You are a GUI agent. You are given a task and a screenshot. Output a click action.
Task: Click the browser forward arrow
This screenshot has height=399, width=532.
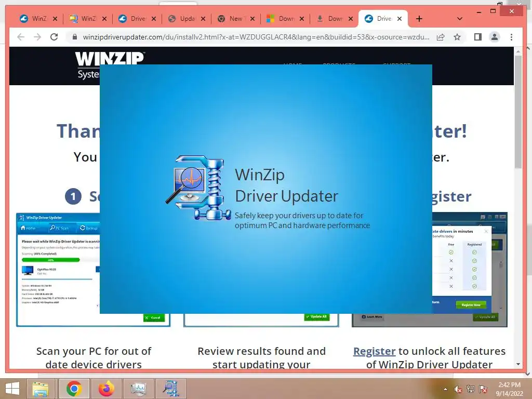(x=37, y=37)
